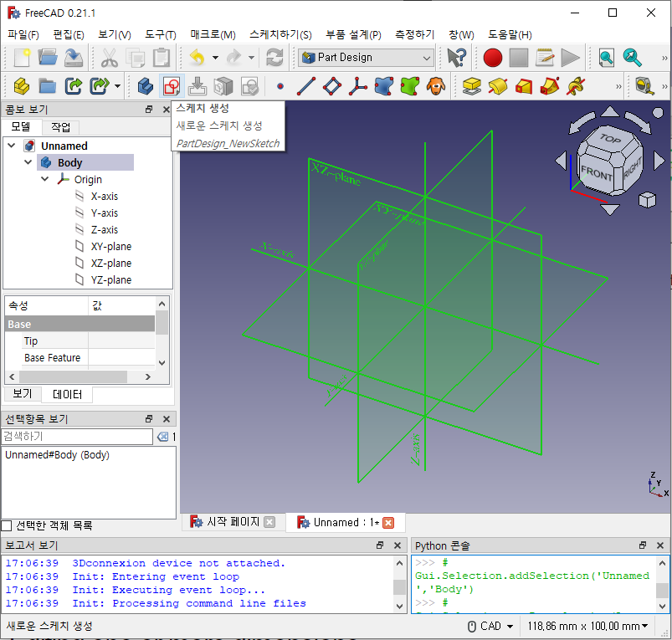Click the Create Part yellow icon
The height and width of the screenshot is (640, 672).
[x=22, y=86]
